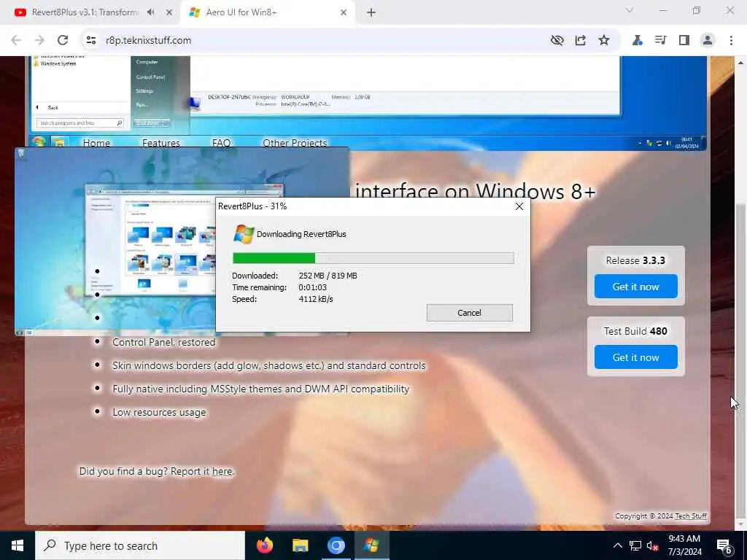Screen dimensions: 747x560
Task: Open the notification center with 6 alerts
Action: [x=724, y=545]
